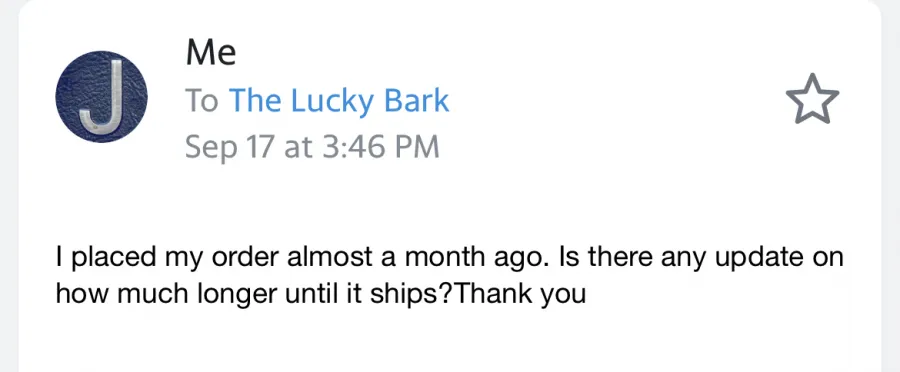
Task: Select the sender name Me
Action: 211,54
